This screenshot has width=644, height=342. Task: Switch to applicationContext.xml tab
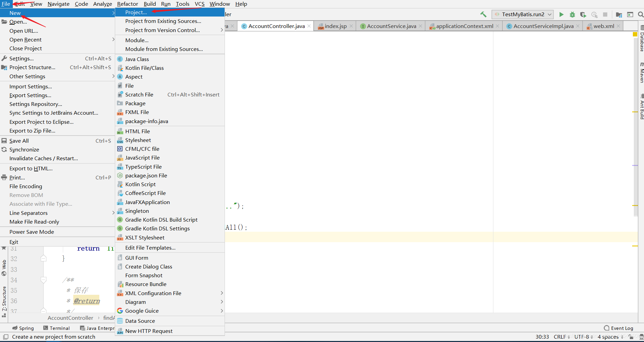pos(464,26)
